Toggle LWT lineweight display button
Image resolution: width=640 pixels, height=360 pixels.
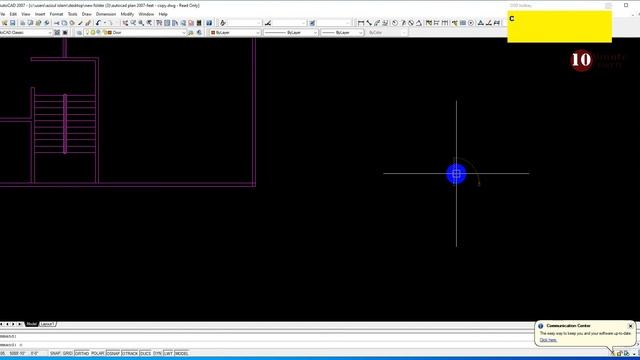pyautogui.click(x=168, y=353)
